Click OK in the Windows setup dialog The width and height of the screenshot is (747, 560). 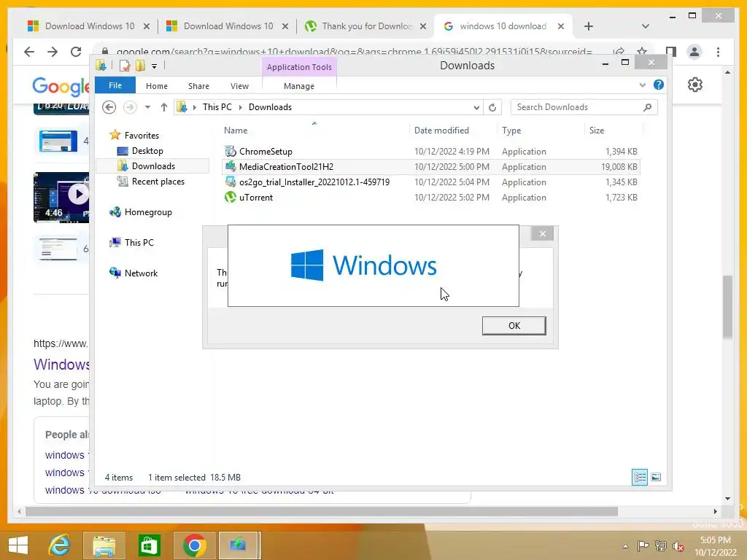click(514, 326)
